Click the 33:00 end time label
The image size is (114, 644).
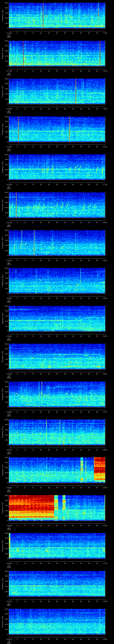[105, 639]
